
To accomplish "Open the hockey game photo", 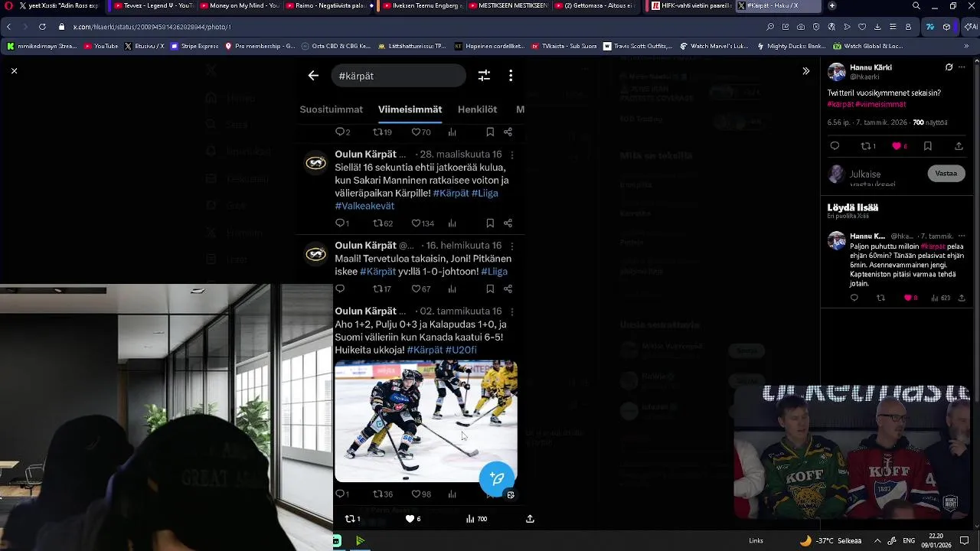I will [x=426, y=422].
